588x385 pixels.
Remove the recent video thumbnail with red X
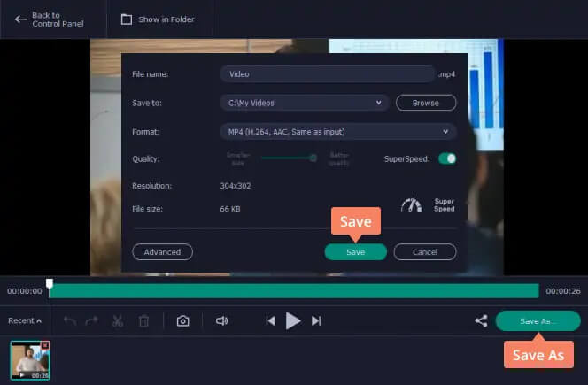coord(45,345)
